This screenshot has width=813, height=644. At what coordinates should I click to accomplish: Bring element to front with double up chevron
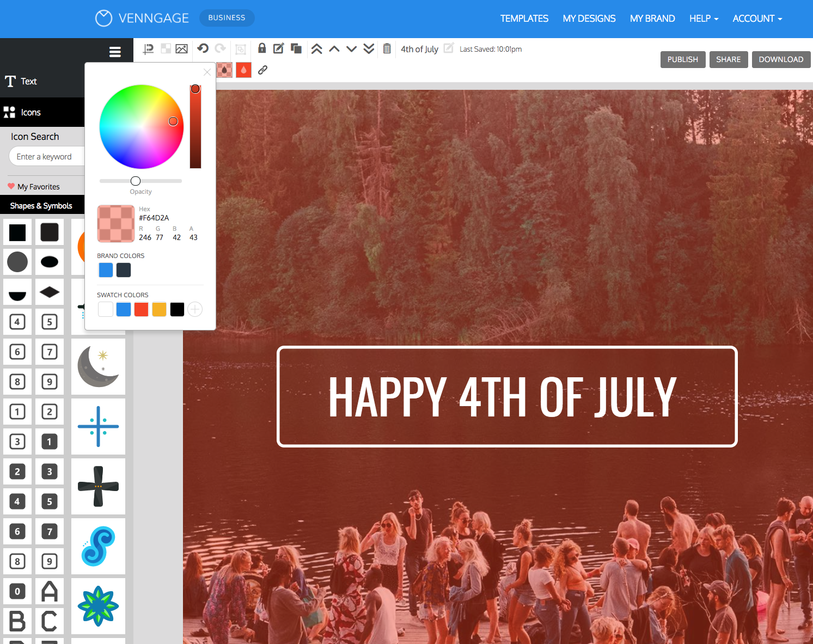click(316, 49)
